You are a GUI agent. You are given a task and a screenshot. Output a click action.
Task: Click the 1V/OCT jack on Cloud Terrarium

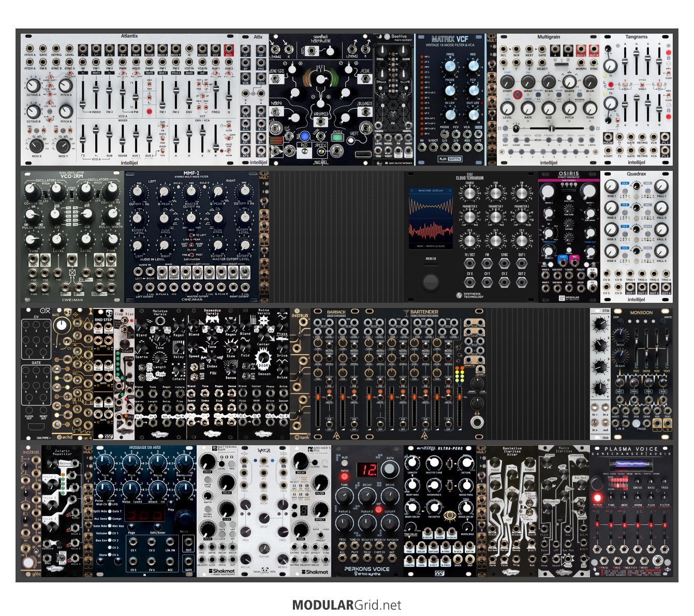tap(470, 263)
